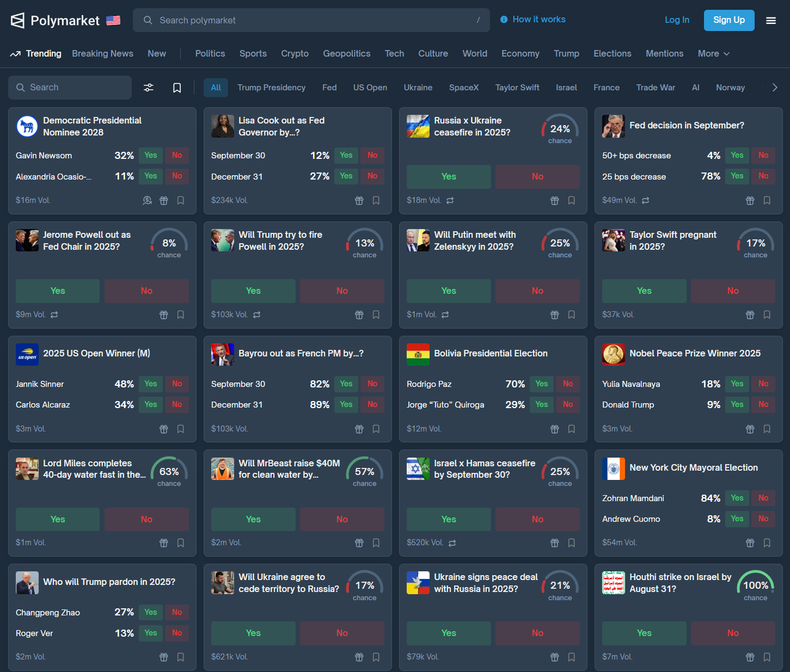Click the Search polymarket input field
The height and width of the screenshot is (672, 790).
[x=311, y=20]
